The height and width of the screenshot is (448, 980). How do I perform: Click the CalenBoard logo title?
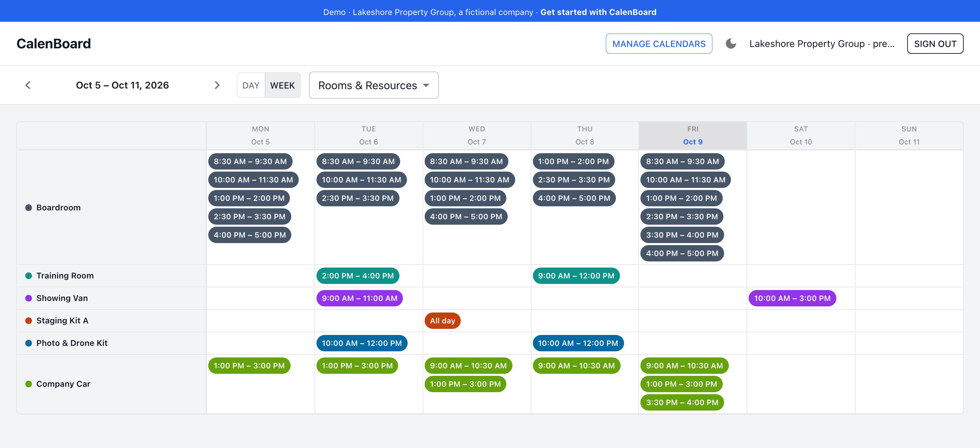click(54, 44)
